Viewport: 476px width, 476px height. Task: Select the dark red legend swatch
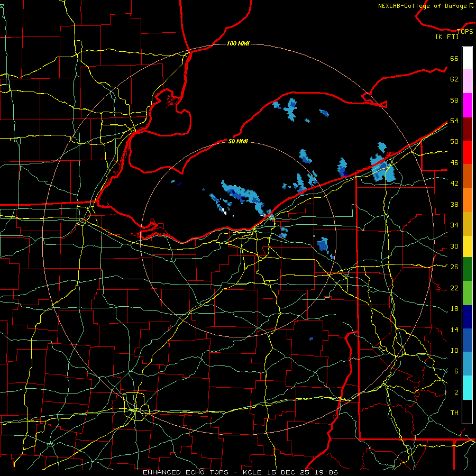click(x=467, y=129)
